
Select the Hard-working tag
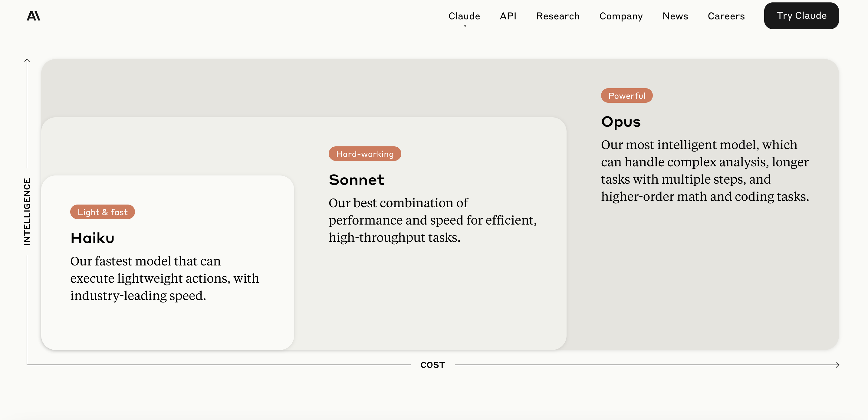pos(365,154)
